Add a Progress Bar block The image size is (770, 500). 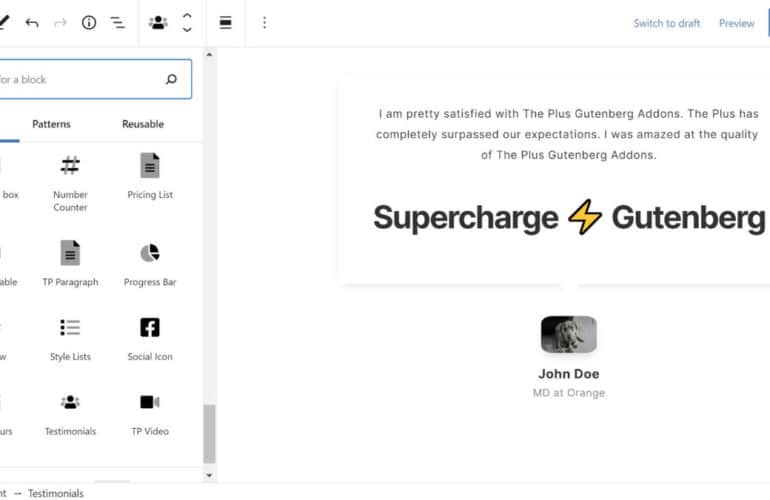click(x=150, y=264)
